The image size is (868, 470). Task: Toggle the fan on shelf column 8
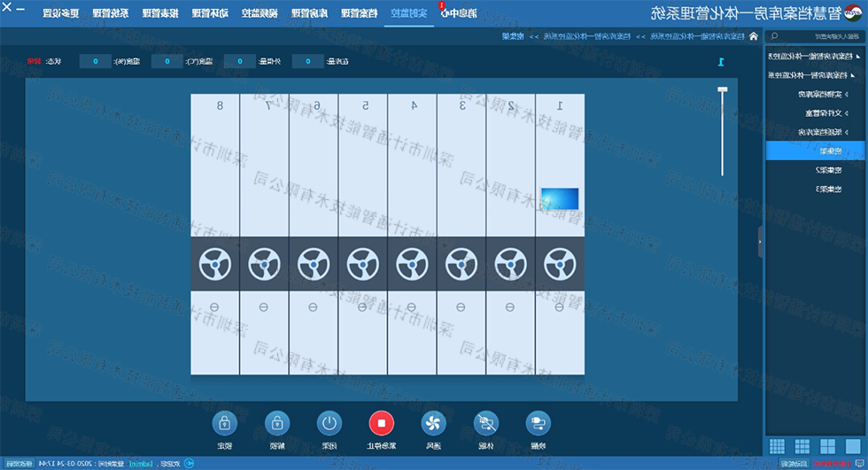214,263
